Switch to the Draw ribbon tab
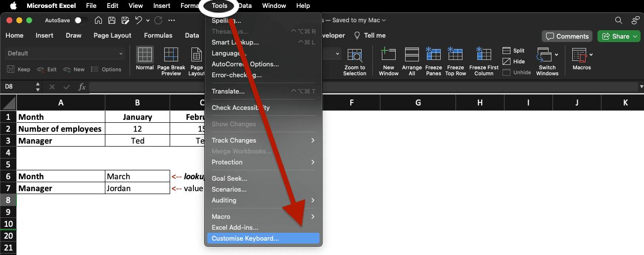The height and width of the screenshot is (255, 644). click(x=74, y=35)
